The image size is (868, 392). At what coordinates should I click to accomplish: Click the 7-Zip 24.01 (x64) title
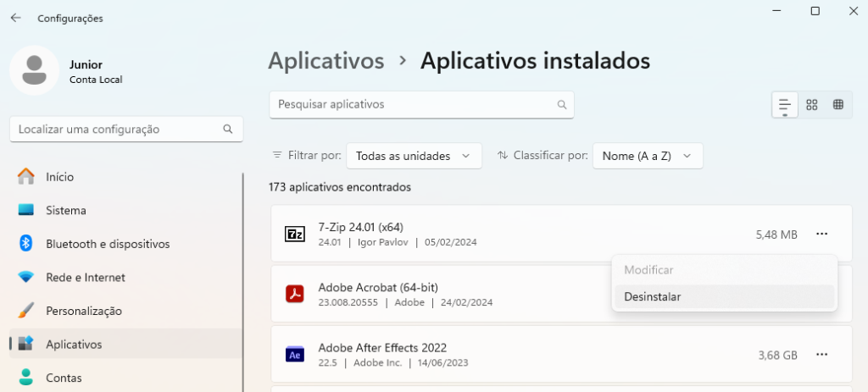click(361, 227)
